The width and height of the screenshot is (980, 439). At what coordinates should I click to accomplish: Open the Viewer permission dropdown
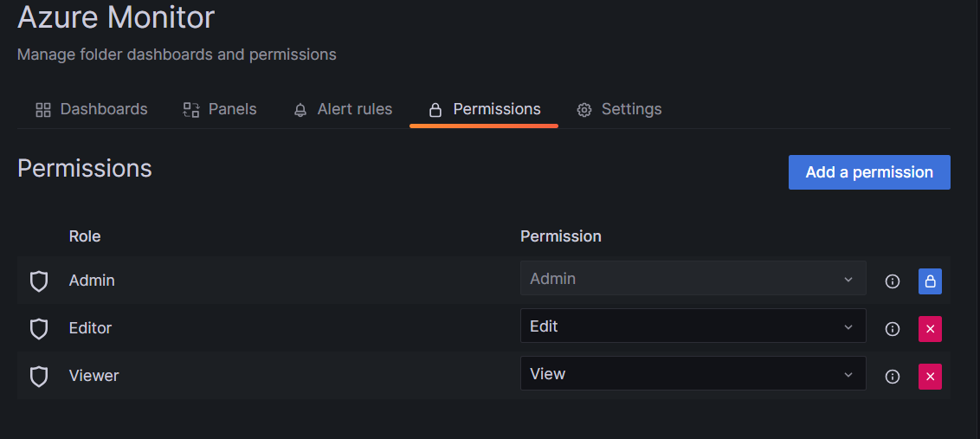click(x=693, y=374)
